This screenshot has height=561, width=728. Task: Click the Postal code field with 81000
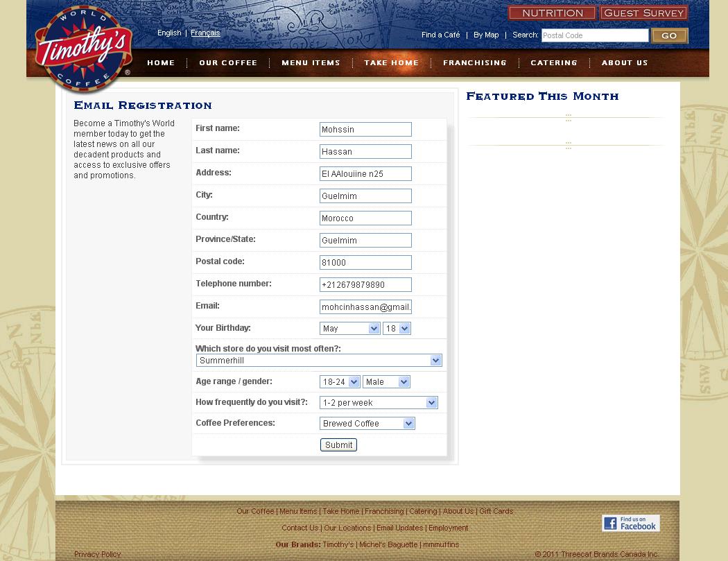pyautogui.click(x=365, y=262)
